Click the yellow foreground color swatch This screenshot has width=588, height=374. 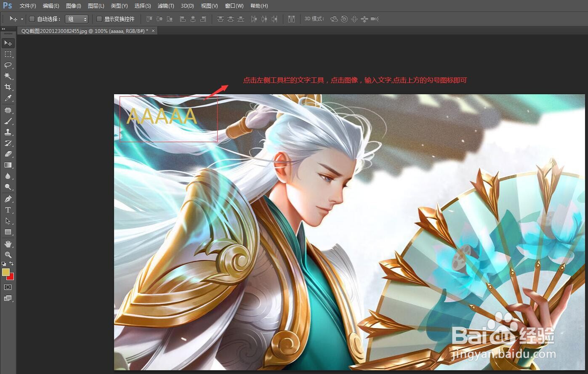pos(5,272)
